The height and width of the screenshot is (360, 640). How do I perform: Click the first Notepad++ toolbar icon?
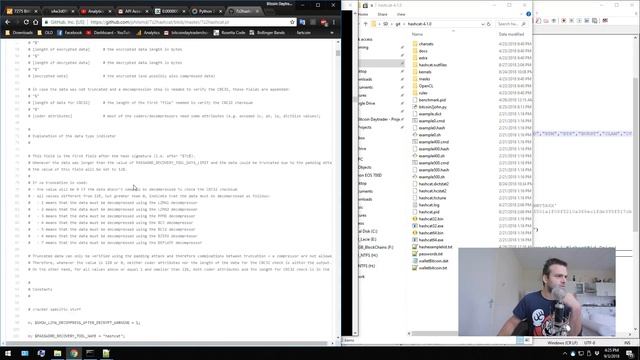[x=538, y=20]
